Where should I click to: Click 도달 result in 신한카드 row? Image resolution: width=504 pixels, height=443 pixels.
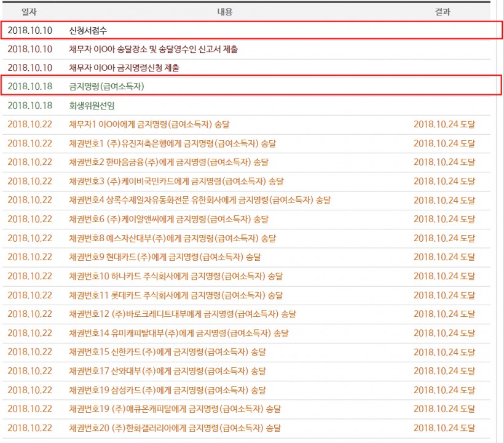444,352
